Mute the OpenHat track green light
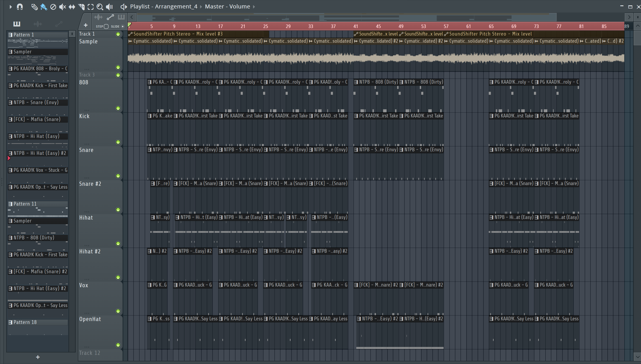This screenshot has height=364, width=641. [118, 345]
